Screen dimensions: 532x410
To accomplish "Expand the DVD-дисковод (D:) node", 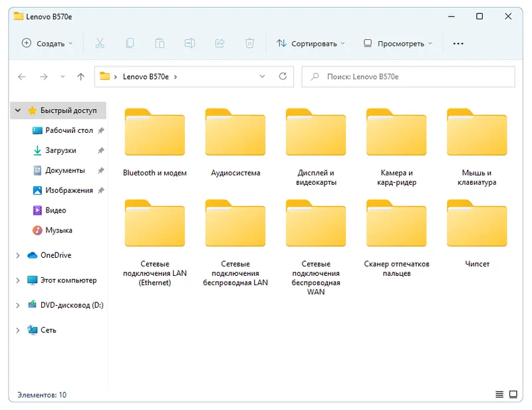I will pos(18,305).
